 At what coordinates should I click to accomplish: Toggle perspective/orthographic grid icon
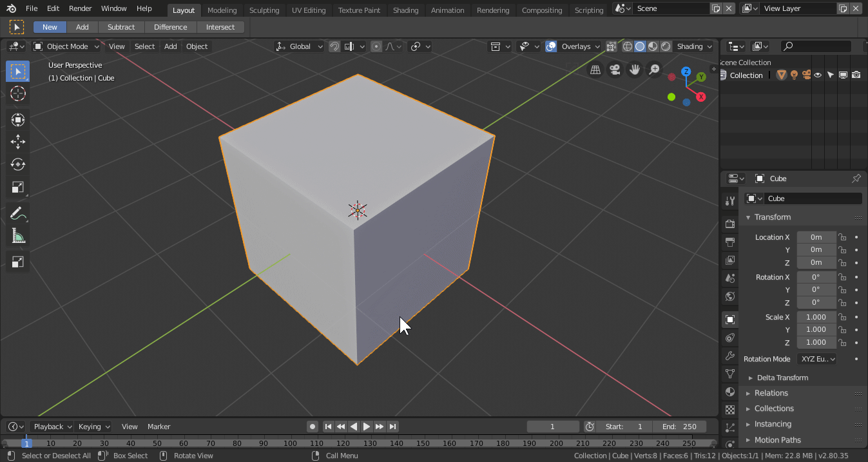click(x=595, y=70)
